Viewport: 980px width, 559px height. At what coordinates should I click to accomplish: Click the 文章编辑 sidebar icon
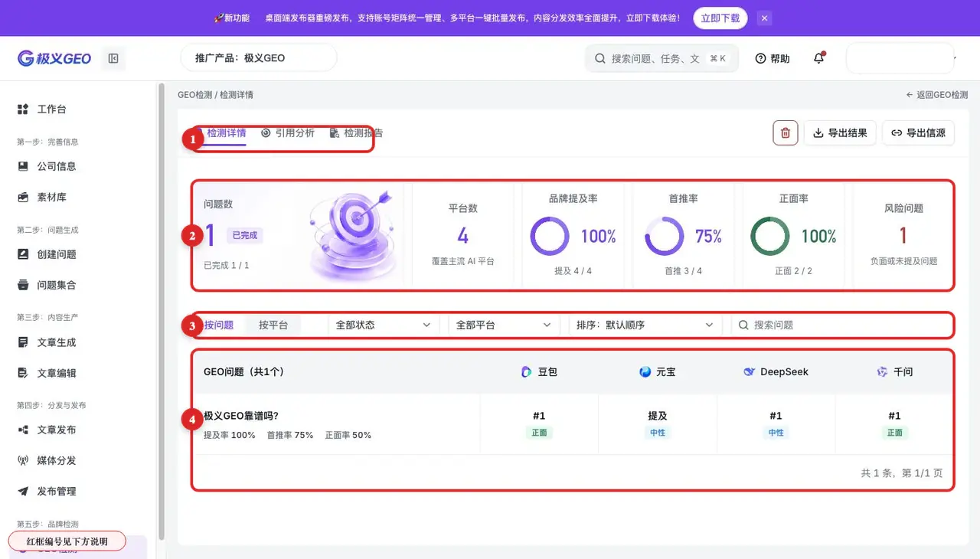[x=23, y=373]
